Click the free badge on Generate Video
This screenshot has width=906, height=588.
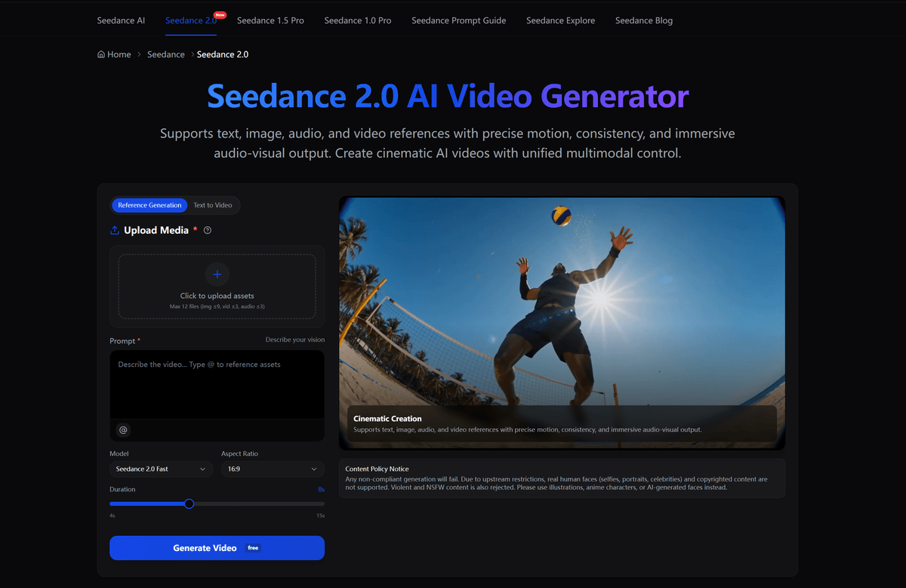(253, 547)
